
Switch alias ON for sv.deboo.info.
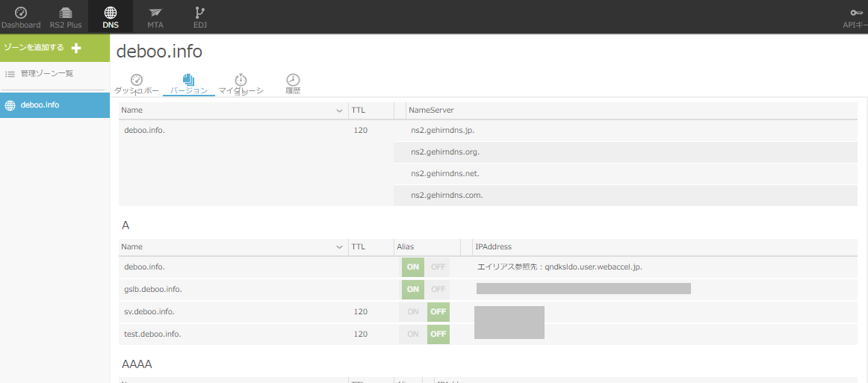click(x=413, y=311)
